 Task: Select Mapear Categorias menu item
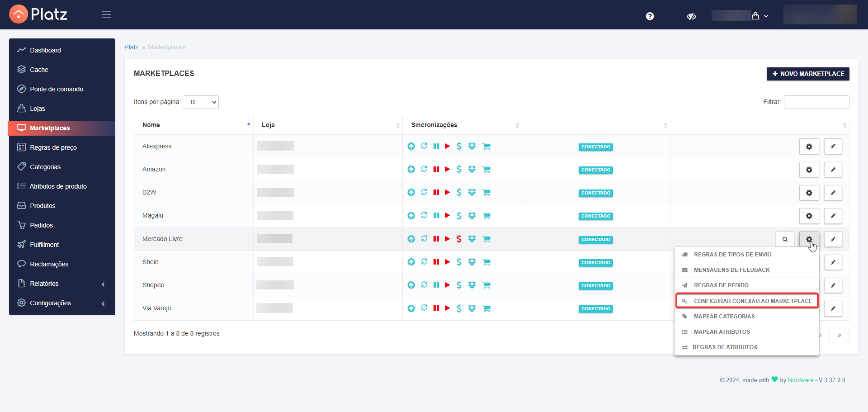coord(747,317)
